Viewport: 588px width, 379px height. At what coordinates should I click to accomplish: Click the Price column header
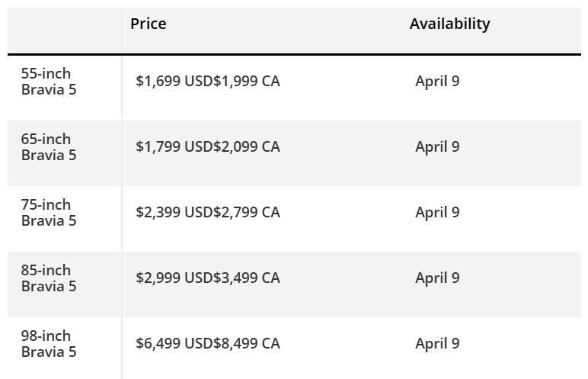tap(149, 24)
